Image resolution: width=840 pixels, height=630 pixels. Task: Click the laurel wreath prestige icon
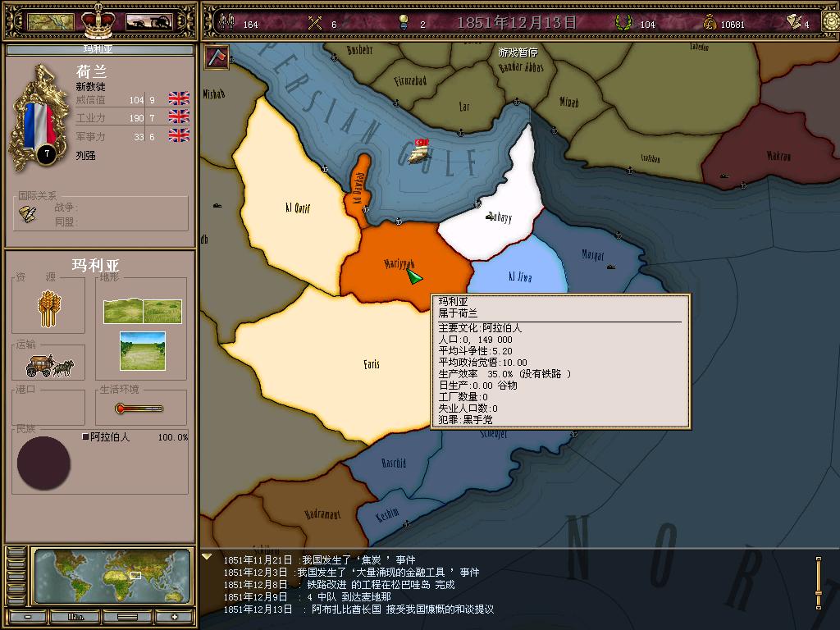623,22
